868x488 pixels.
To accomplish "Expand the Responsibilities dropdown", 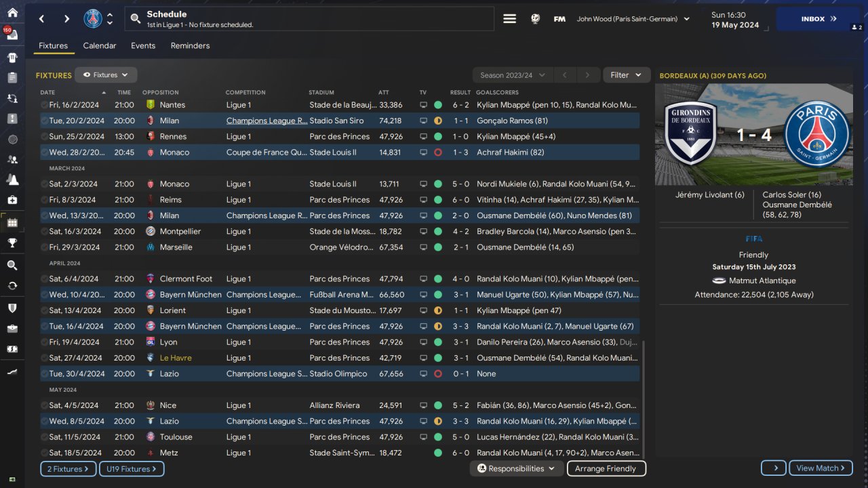I will pyautogui.click(x=516, y=468).
